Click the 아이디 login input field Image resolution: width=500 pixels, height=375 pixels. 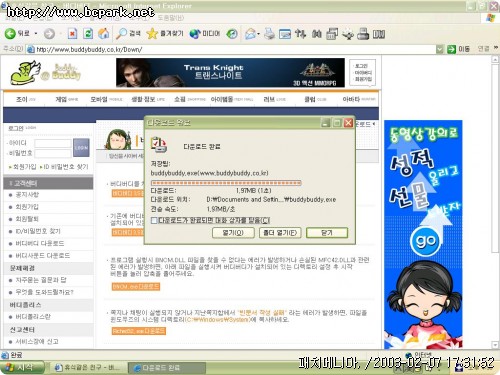point(53,143)
